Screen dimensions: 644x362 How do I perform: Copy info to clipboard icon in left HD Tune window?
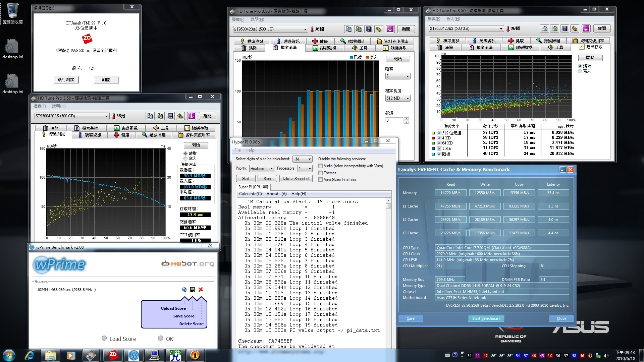click(150, 116)
